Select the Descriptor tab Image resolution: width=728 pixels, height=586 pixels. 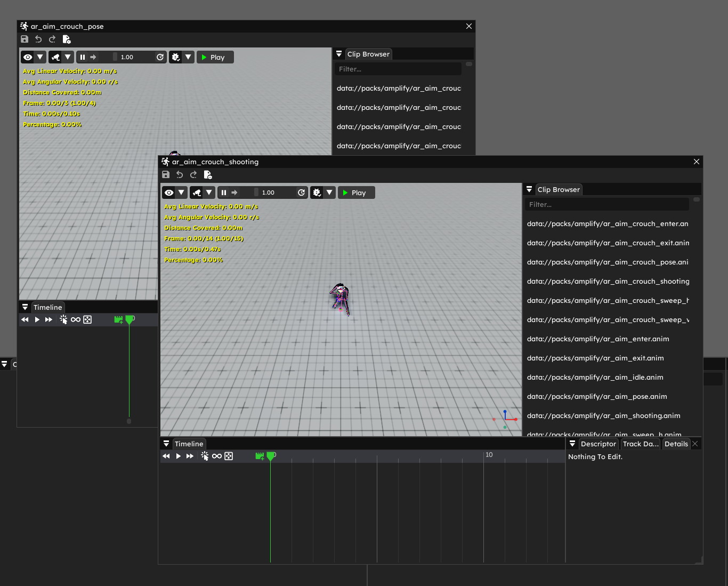pos(598,444)
